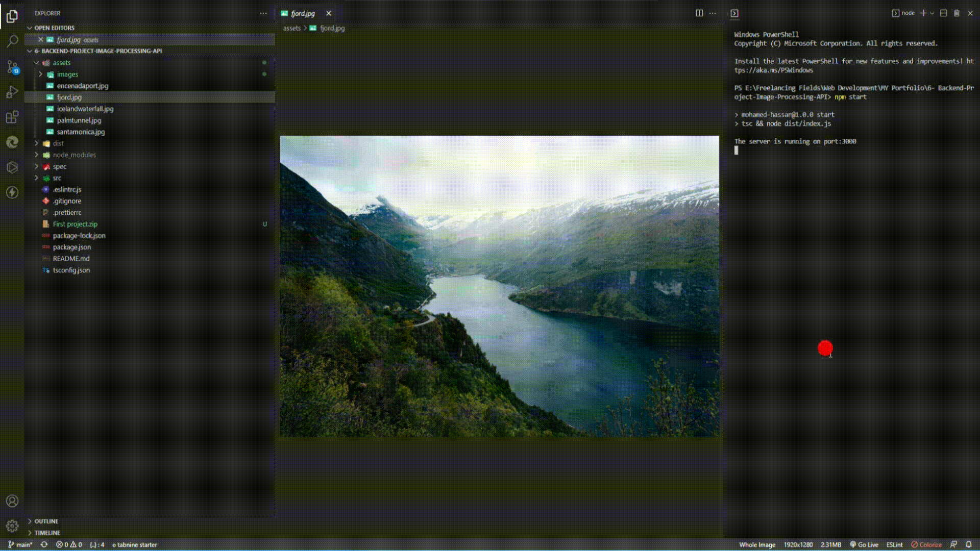Click assets in the breadcrumb
This screenshot has width=980, height=551.
click(x=292, y=28)
